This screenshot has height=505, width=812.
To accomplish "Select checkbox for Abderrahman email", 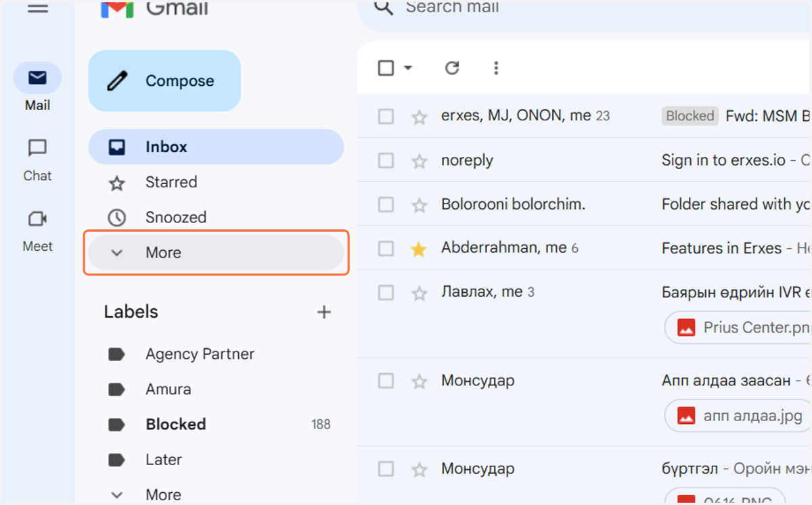I will 386,248.
